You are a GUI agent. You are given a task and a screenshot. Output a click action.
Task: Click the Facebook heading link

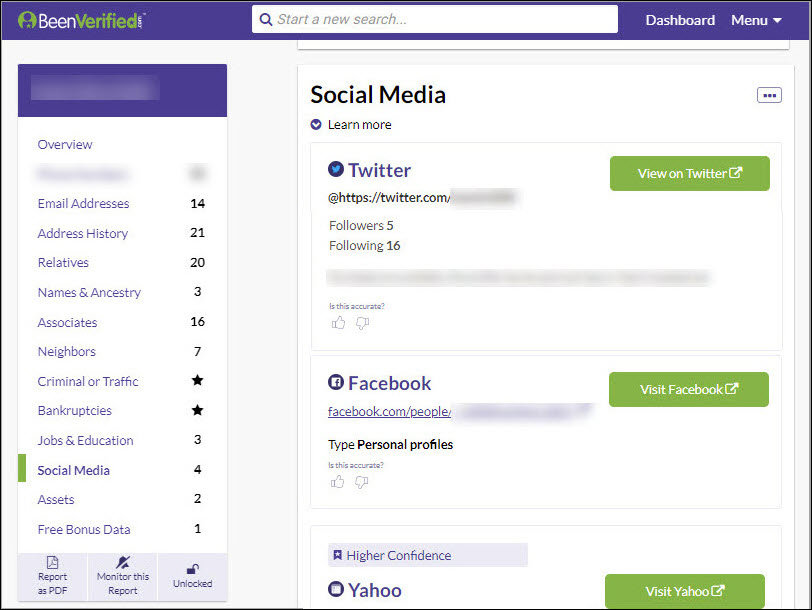click(389, 383)
